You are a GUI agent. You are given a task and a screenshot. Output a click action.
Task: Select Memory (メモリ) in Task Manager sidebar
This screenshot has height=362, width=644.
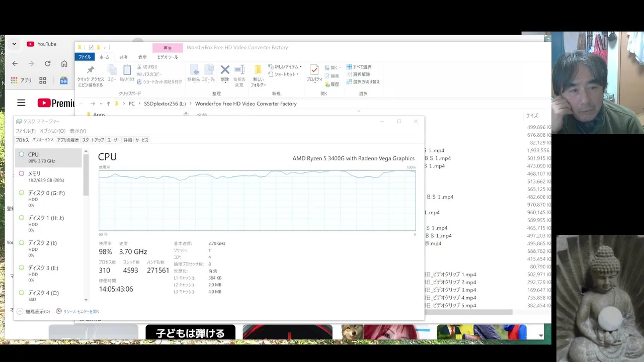[x=49, y=176]
